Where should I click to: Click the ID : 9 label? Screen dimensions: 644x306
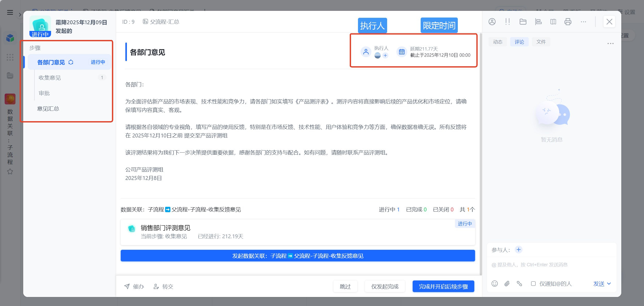[x=128, y=22]
